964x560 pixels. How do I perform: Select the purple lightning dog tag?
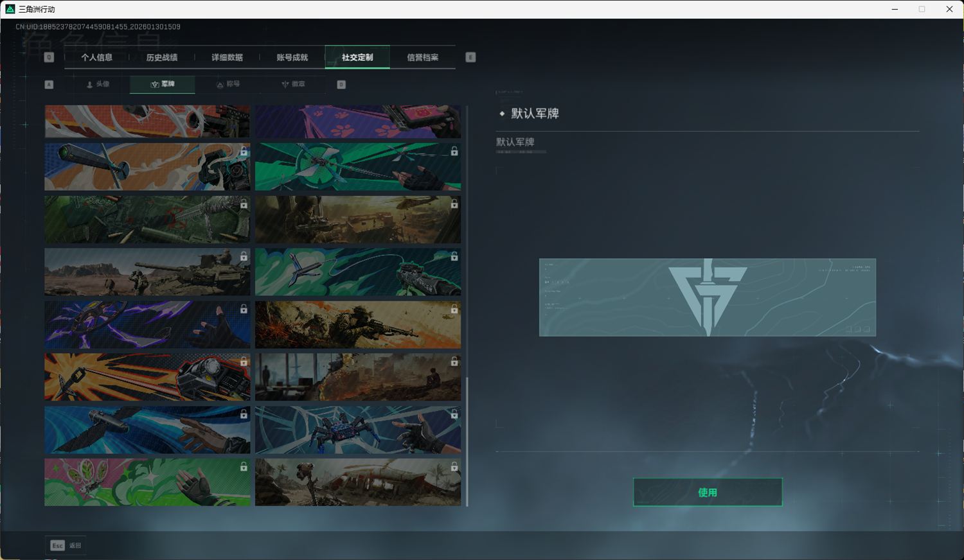pos(147,325)
